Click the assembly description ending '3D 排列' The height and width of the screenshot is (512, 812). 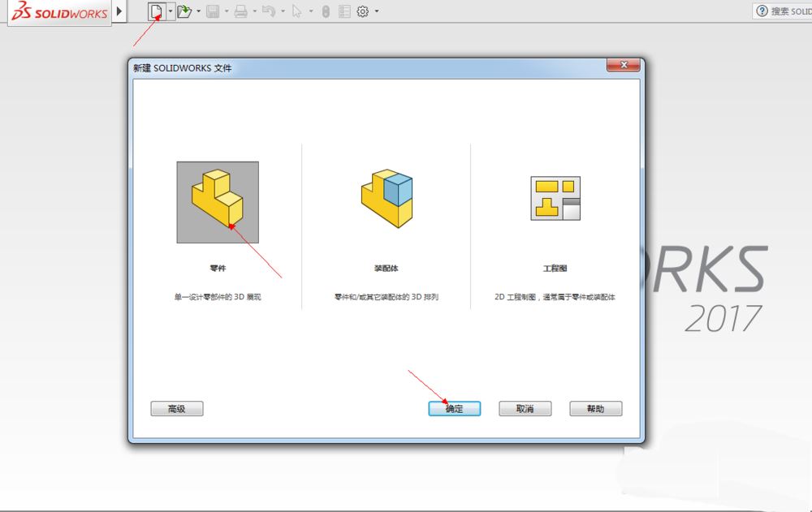pos(387,297)
